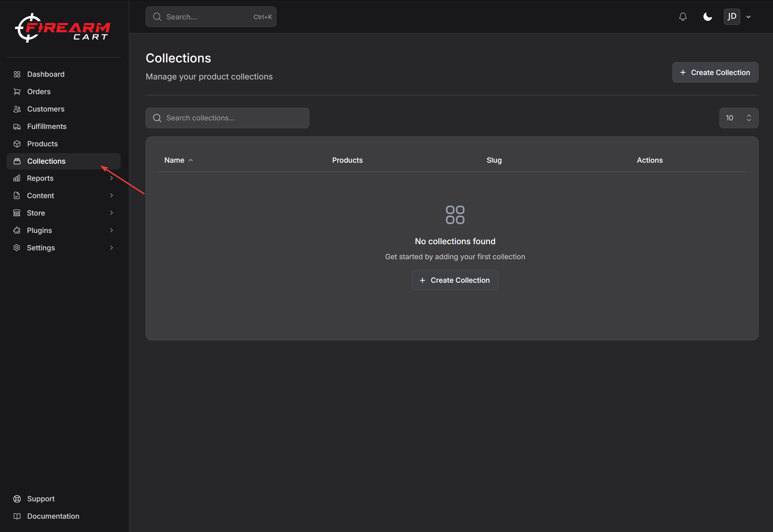Navigate to Fulfillments
Image resolution: width=773 pixels, height=532 pixels.
point(47,127)
